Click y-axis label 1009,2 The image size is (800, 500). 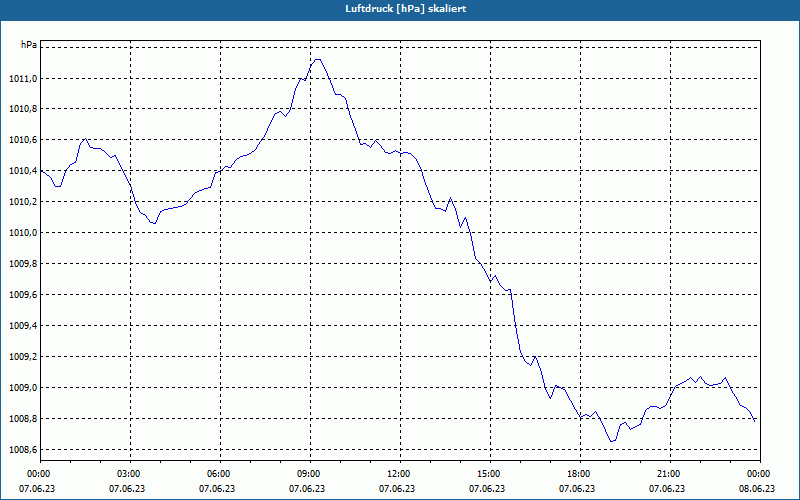(23, 357)
